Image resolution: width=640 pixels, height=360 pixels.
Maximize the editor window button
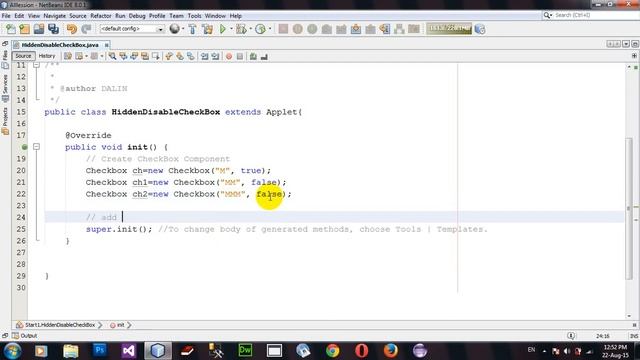(x=635, y=44)
